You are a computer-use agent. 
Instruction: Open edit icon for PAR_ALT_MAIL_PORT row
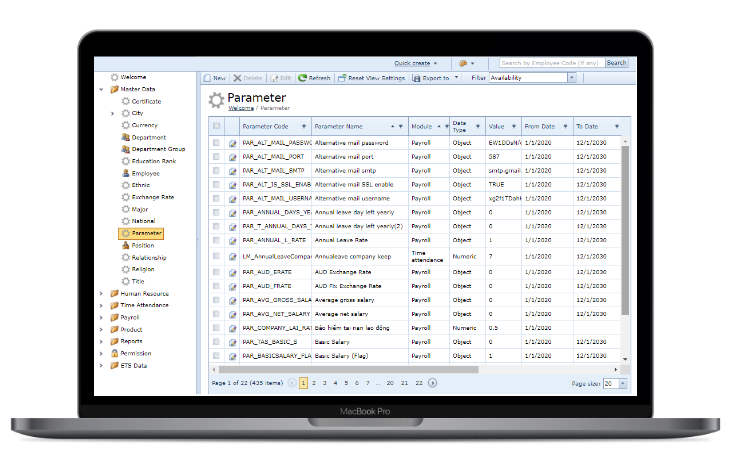[232, 157]
